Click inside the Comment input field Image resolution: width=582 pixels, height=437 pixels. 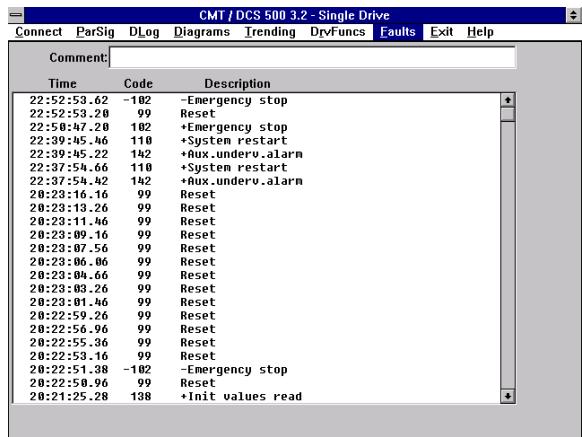tap(312, 58)
